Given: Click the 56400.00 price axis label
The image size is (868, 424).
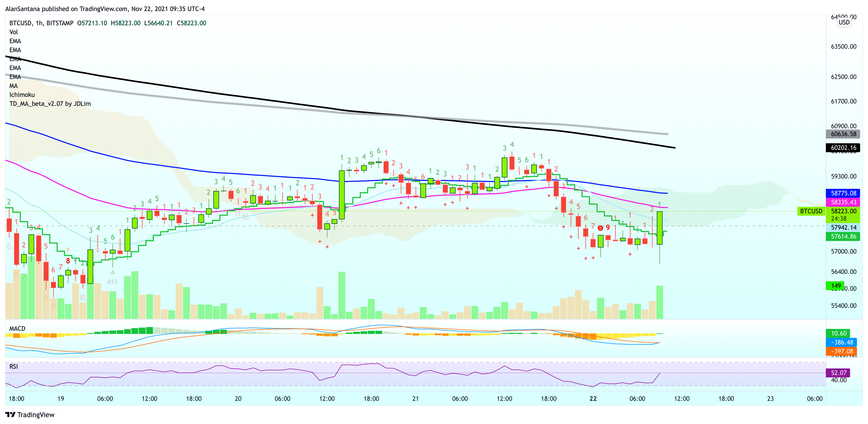Looking at the screenshot, I should pyautogui.click(x=844, y=272).
